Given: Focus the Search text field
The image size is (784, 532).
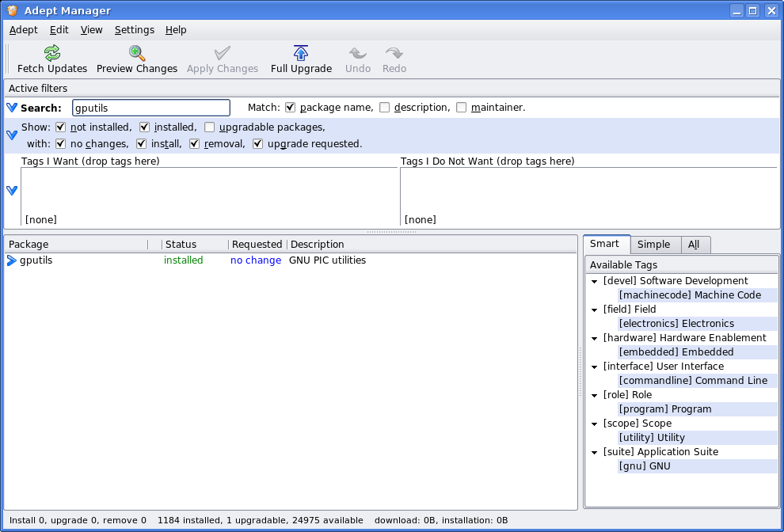Looking at the screenshot, I should (x=150, y=108).
